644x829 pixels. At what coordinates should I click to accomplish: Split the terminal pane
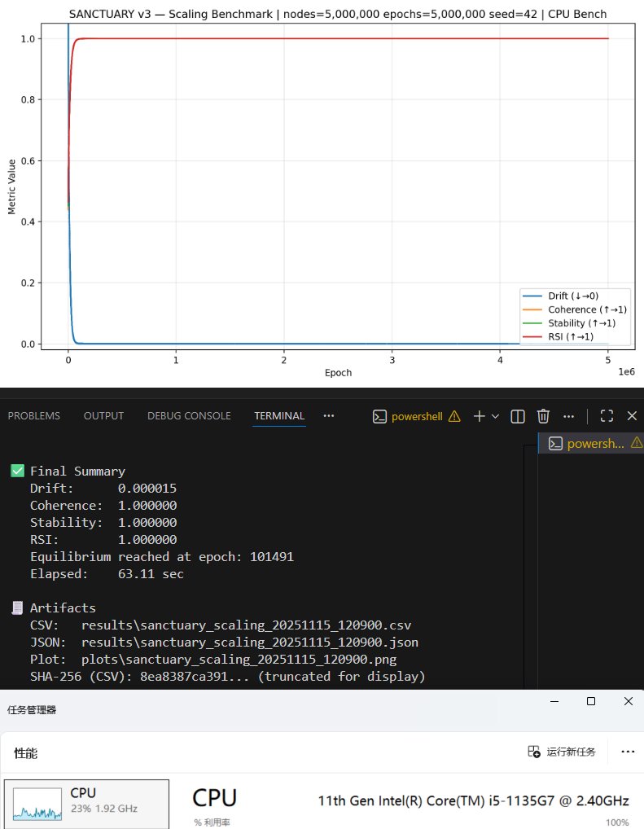[x=518, y=417]
